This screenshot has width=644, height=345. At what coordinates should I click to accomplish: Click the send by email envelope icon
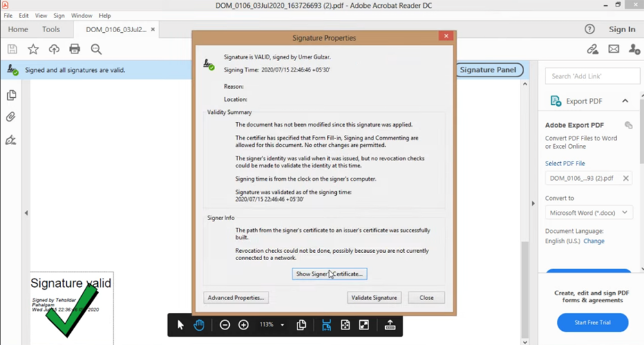point(613,49)
